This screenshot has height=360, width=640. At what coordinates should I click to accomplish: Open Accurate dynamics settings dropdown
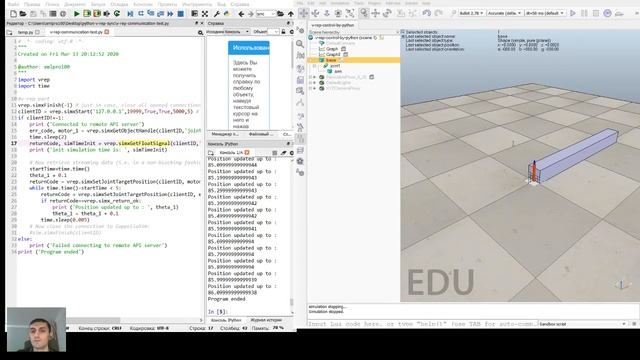[504, 13]
